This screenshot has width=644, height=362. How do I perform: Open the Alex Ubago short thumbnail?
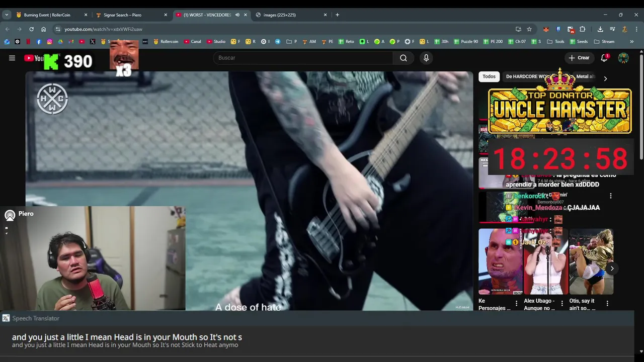tap(546, 261)
